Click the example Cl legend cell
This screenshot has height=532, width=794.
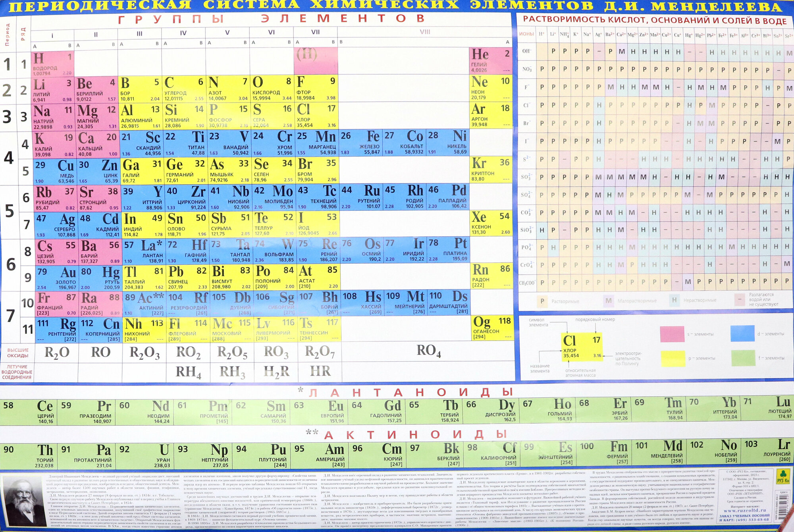(582, 347)
